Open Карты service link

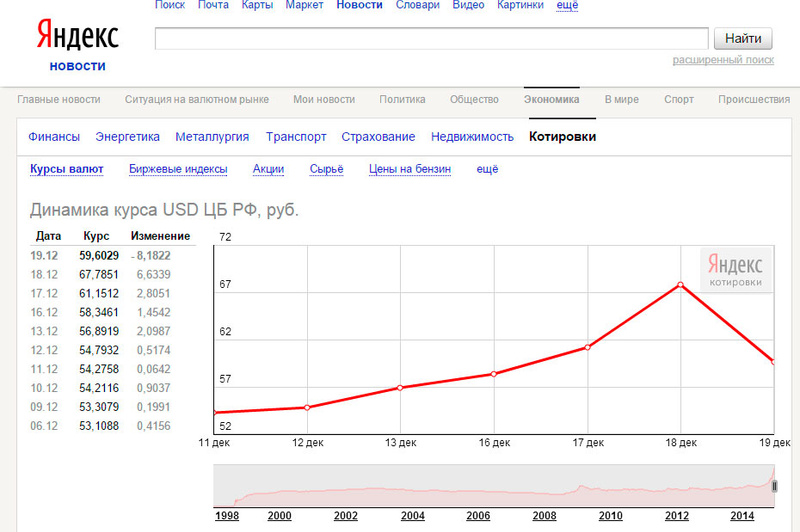point(257,5)
